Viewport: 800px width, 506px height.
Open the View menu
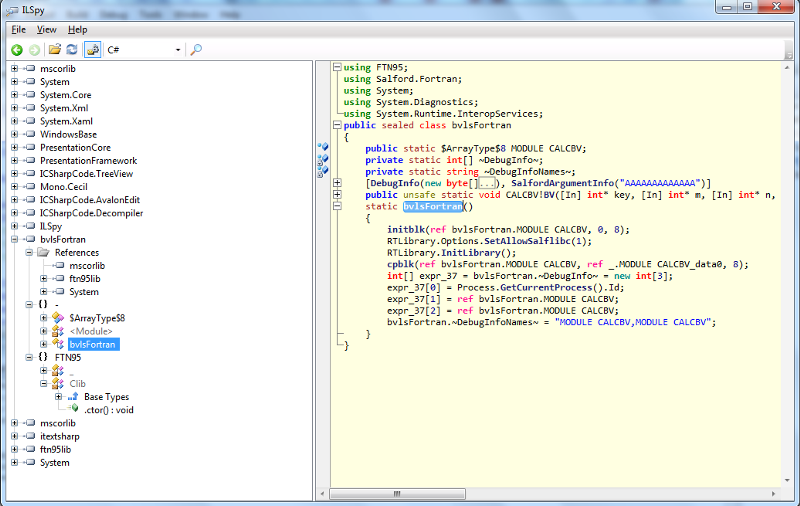(46, 29)
